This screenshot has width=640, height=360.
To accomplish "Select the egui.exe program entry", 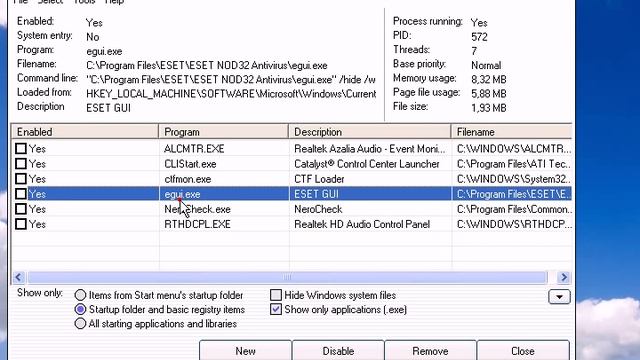I will pos(182,194).
